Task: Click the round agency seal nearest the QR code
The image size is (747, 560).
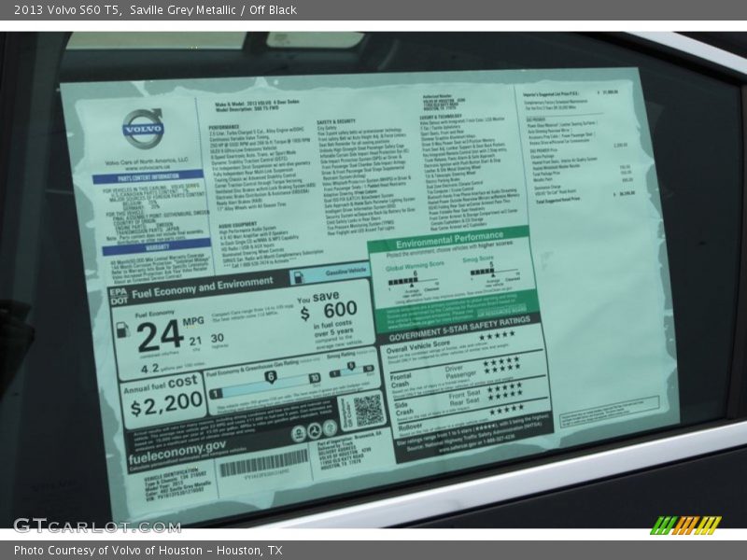Action: (x=331, y=428)
